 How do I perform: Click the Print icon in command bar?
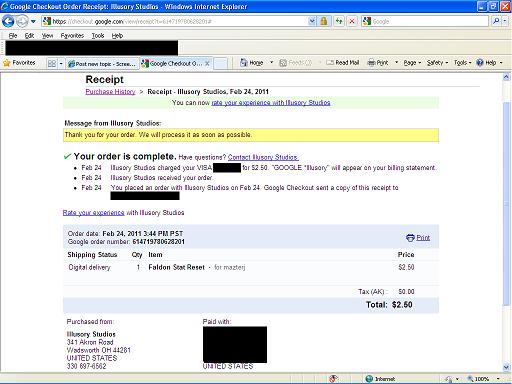(x=378, y=63)
